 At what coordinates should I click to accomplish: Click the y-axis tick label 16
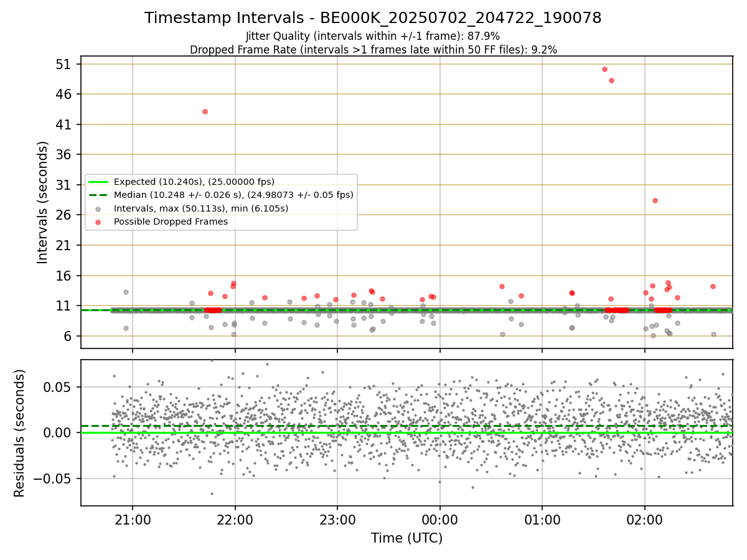[65, 276]
